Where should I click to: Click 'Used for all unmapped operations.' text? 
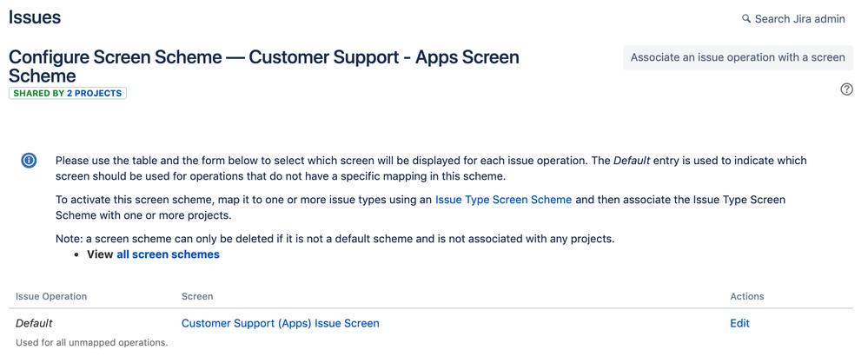[92, 342]
